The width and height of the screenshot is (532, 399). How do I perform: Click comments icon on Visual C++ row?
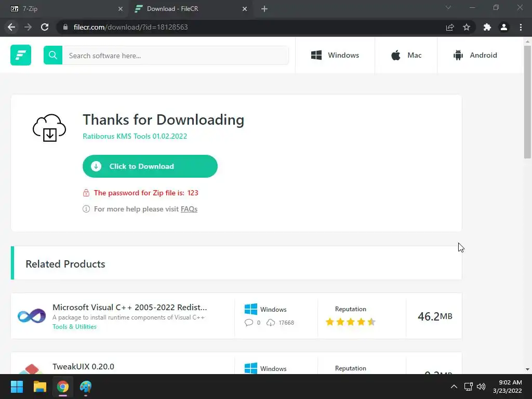249,322
